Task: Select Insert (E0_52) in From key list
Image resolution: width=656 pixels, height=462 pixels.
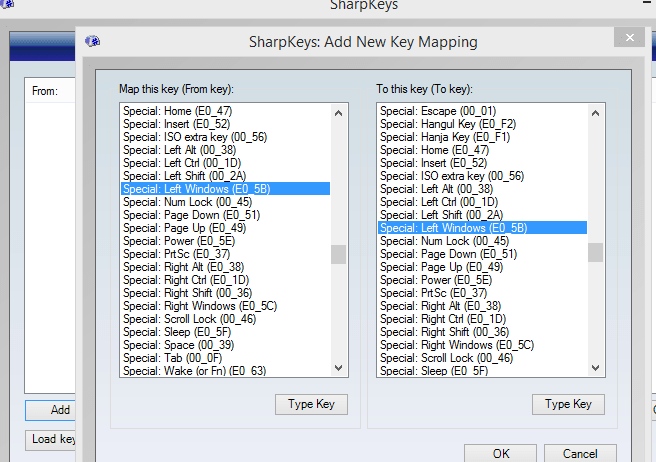Action: coord(225,124)
